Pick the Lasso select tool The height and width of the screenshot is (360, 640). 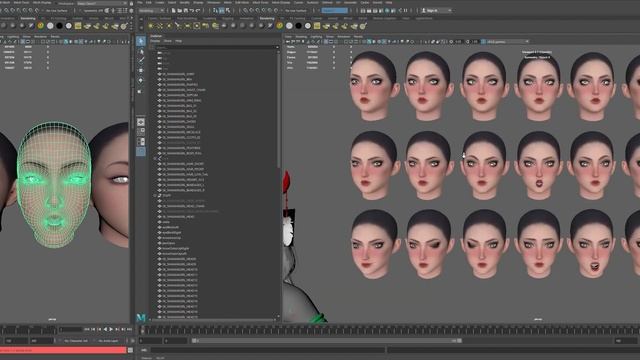(141, 51)
